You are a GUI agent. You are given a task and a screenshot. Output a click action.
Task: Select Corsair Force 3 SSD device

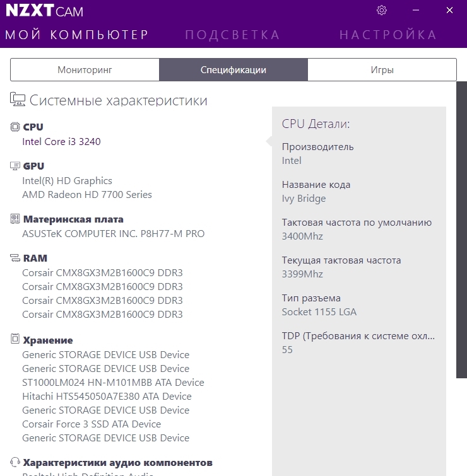pyautogui.click(x=91, y=424)
